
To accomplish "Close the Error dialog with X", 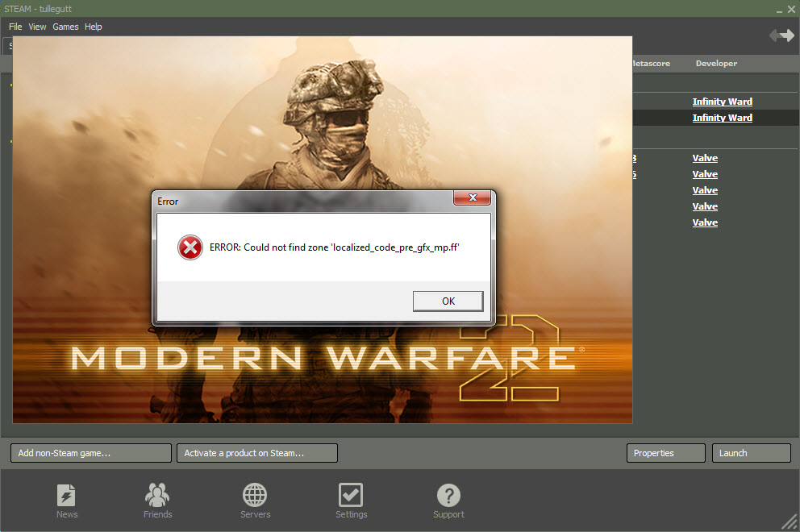I will click(473, 197).
